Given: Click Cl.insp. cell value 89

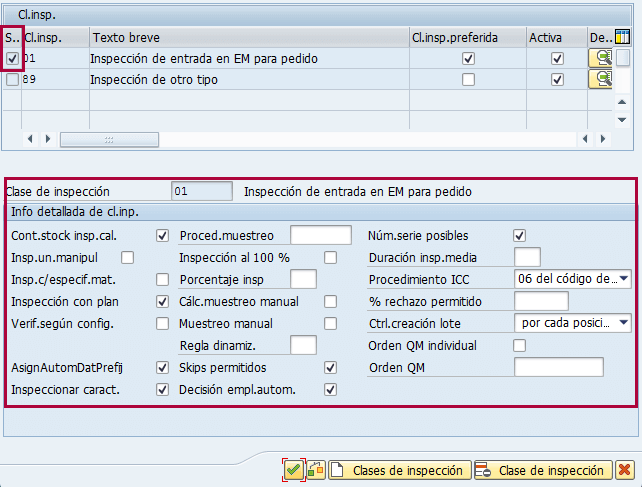Looking at the screenshot, I should (x=55, y=79).
